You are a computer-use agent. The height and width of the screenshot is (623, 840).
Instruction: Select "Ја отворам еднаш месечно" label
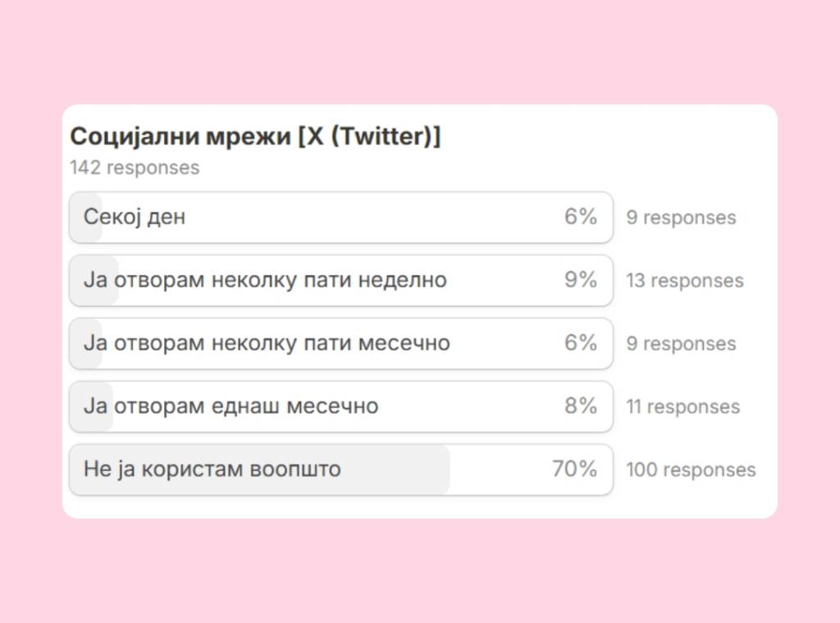click(x=231, y=406)
